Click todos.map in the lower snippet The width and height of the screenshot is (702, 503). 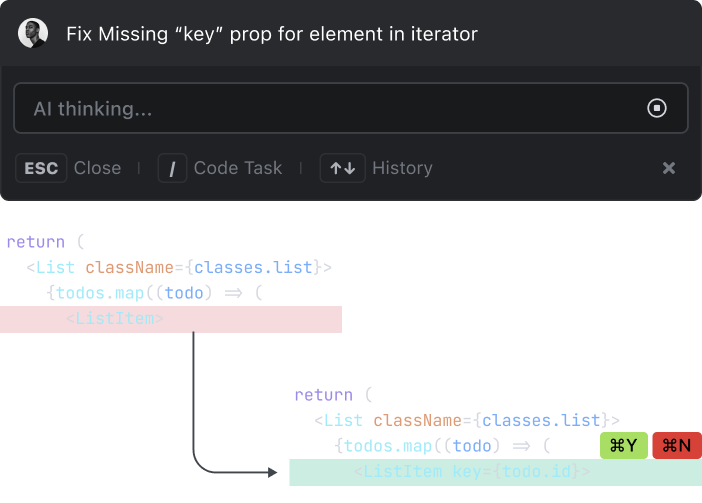coord(388,446)
